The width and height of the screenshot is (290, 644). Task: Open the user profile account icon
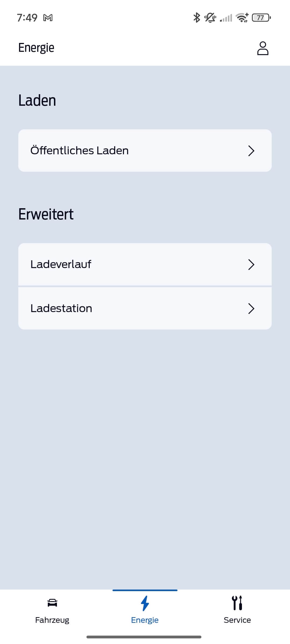tap(263, 48)
